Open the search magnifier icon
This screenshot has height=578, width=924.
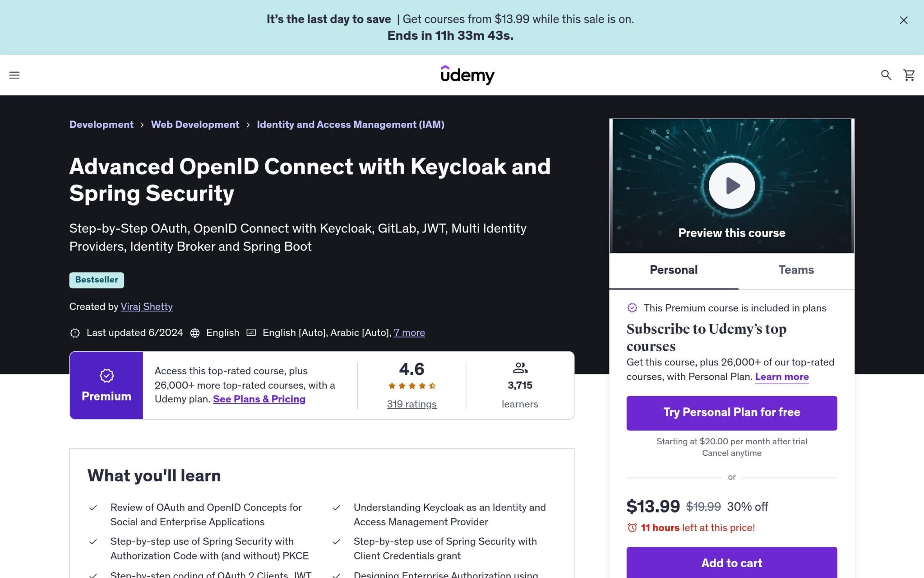pos(886,75)
